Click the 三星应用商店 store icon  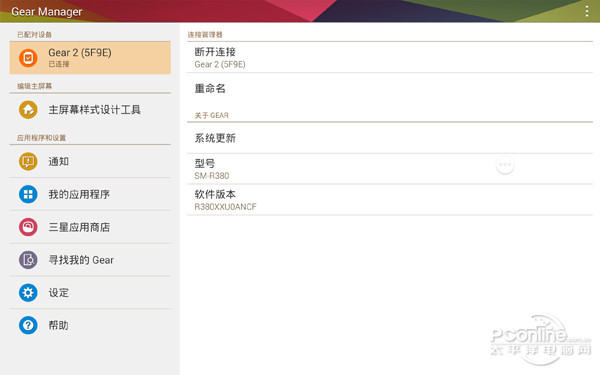tap(28, 227)
